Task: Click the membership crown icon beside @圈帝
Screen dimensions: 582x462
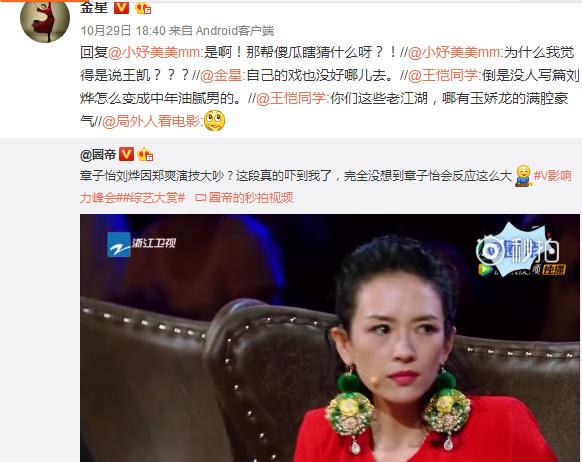Action: tap(146, 154)
